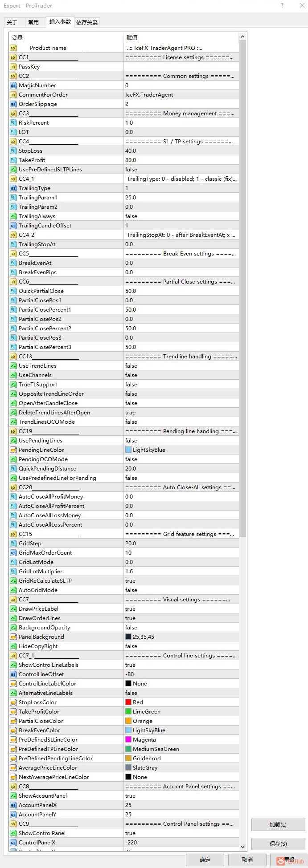
Task: Click the string icon next to CommentForOrder
Action: (x=13, y=95)
